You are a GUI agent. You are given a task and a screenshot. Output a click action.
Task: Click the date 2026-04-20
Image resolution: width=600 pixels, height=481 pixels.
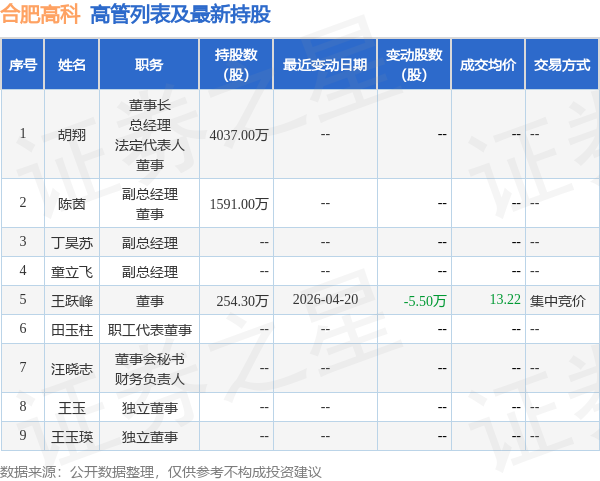pos(325,299)
